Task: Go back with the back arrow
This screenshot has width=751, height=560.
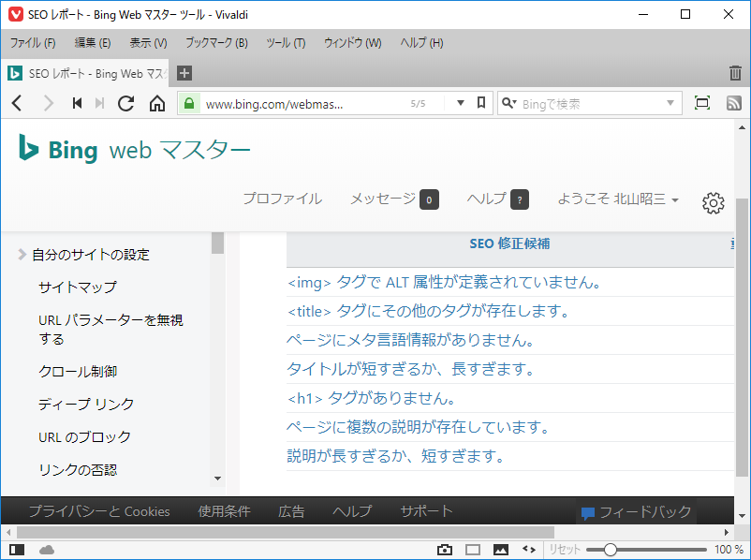Action: coord(17,103)
